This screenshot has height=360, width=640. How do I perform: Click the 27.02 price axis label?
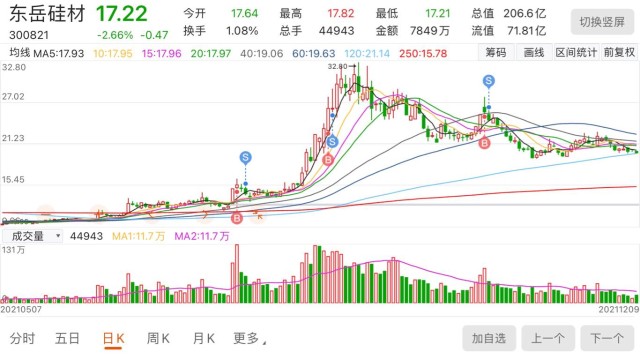(13, 97)
